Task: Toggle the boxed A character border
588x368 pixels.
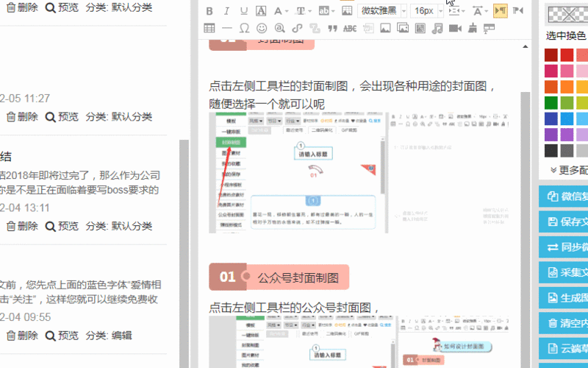Action: click(261, 11)
